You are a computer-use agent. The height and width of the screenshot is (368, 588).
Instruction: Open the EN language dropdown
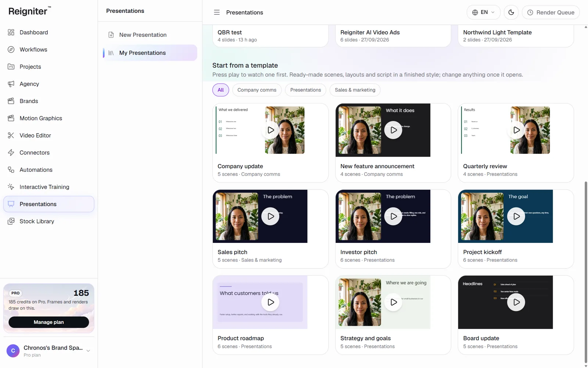(483, 13)
